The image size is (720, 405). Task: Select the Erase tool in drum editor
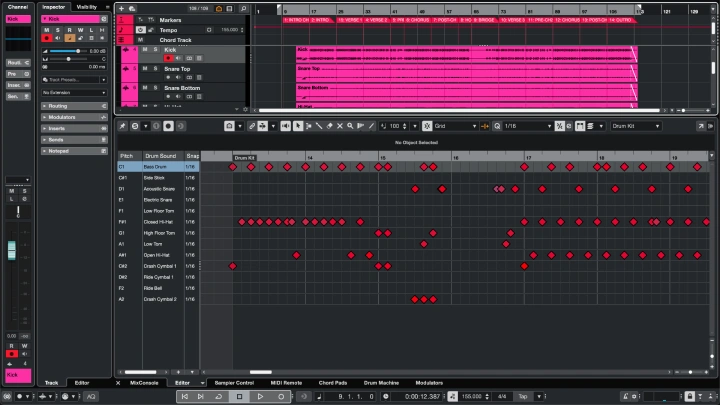329,126
